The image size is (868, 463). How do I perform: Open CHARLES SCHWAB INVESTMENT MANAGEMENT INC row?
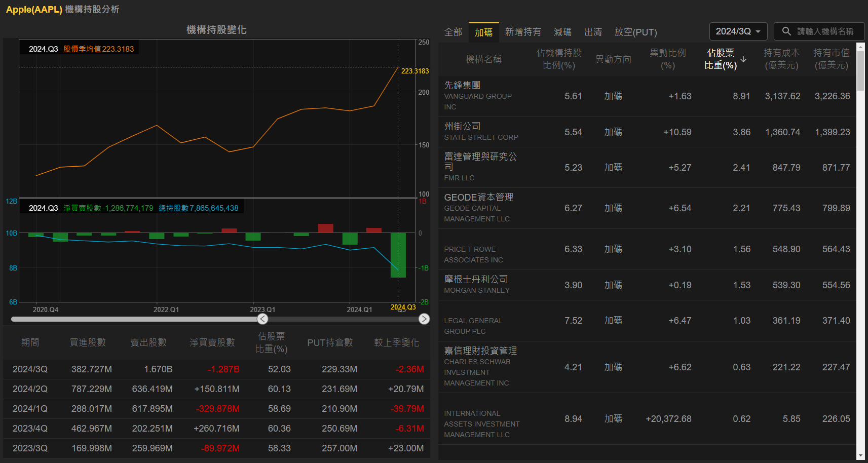[647, 367]
